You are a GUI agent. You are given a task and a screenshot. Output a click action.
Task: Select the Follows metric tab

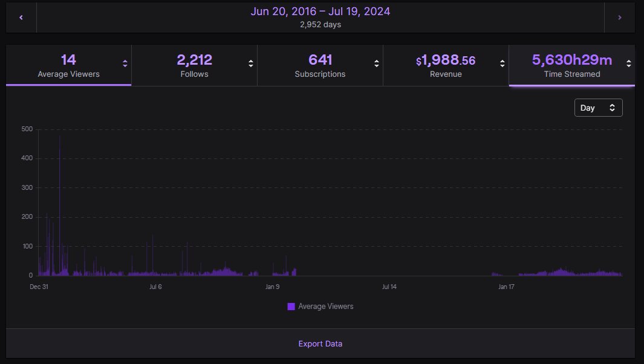pyautogui.click(x=194, y=65)
